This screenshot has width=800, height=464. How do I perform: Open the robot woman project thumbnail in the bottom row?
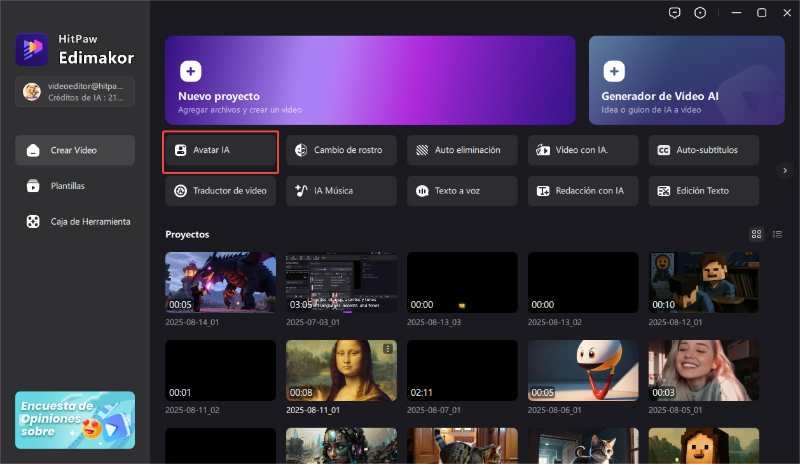pyautogui.click(x=341, y=446)
